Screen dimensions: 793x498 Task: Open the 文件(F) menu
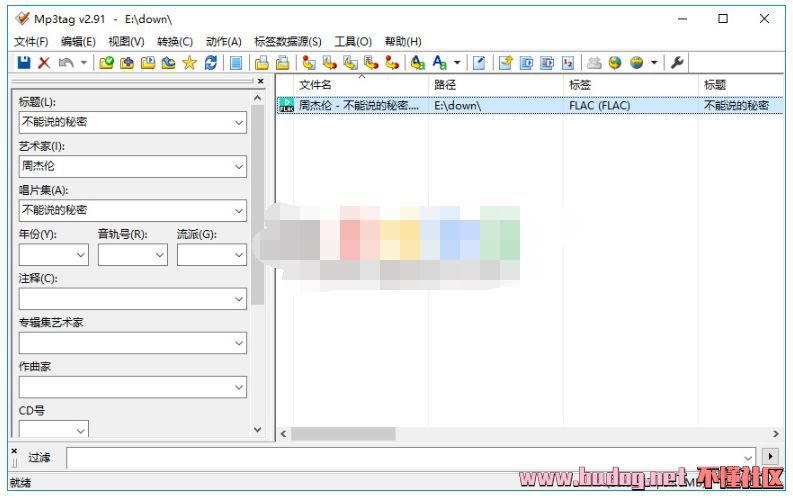[x=31, y=41]
